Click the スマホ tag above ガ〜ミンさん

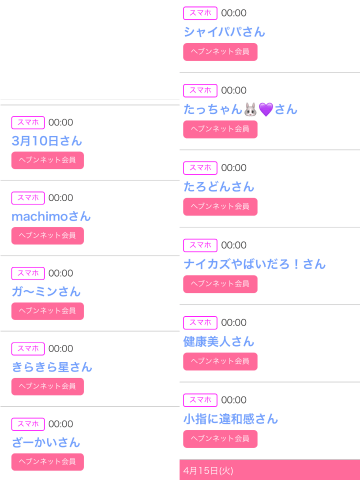(x=28, y=273)
